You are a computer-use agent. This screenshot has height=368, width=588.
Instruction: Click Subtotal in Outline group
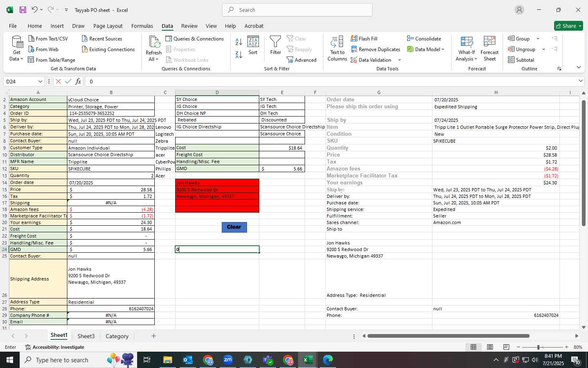coord(521,60)
